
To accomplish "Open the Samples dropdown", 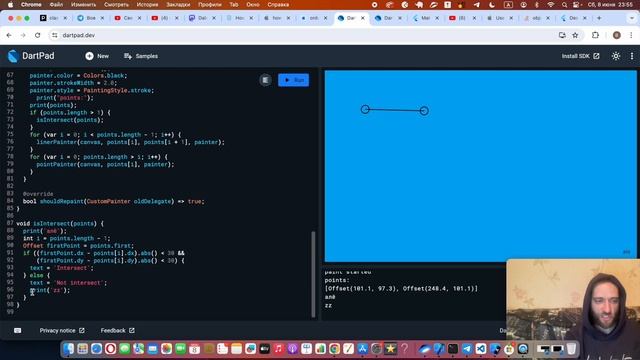I will pyautogui.click(x=141, y=56).
